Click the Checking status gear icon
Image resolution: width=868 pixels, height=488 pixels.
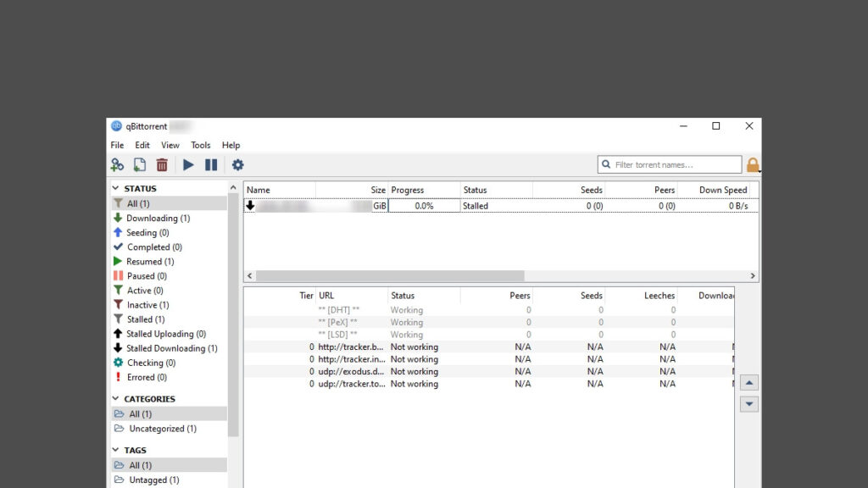pos(118,362)
